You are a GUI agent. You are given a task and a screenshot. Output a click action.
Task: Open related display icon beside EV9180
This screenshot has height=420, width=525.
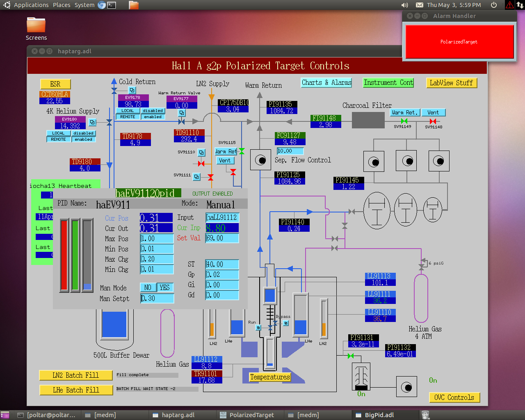click(x=93, y=122)
